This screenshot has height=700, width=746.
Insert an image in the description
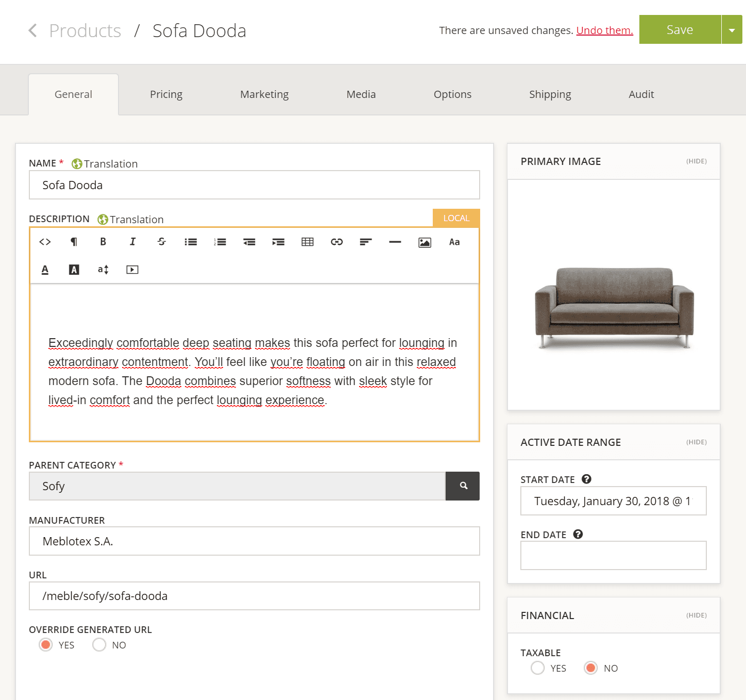[425, 242]
